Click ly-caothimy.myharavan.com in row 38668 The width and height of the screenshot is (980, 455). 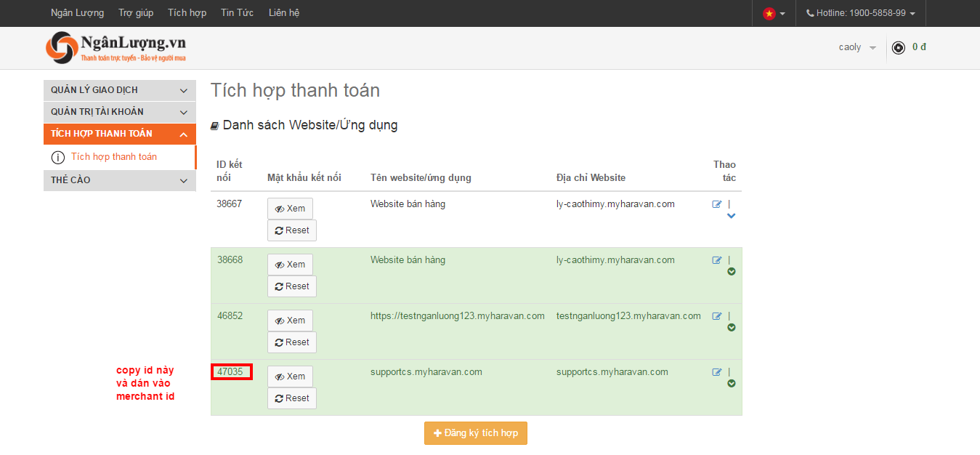[615, 260]
